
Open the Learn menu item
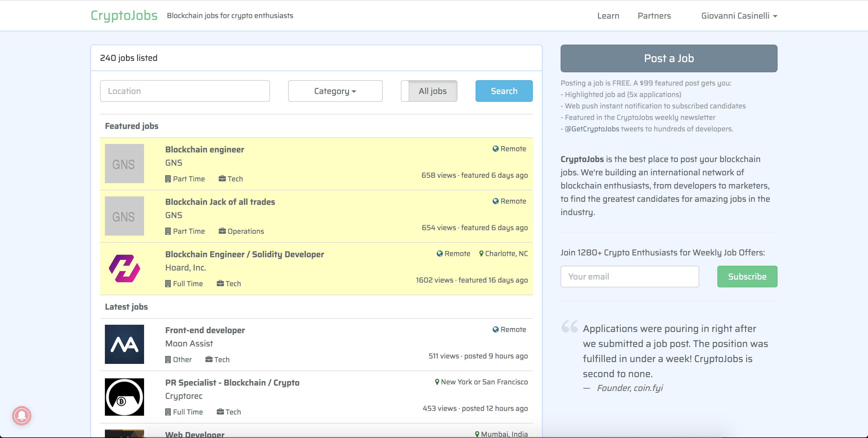(608, 16)
